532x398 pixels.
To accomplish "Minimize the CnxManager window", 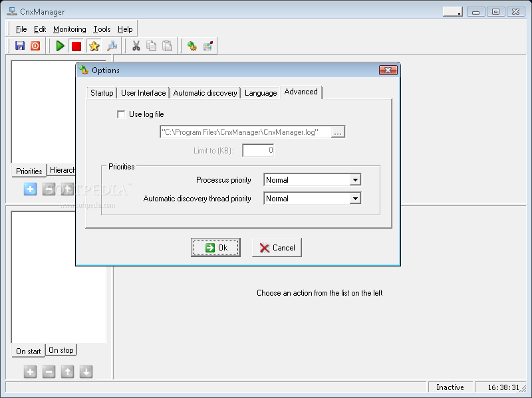I will [475, 12].
